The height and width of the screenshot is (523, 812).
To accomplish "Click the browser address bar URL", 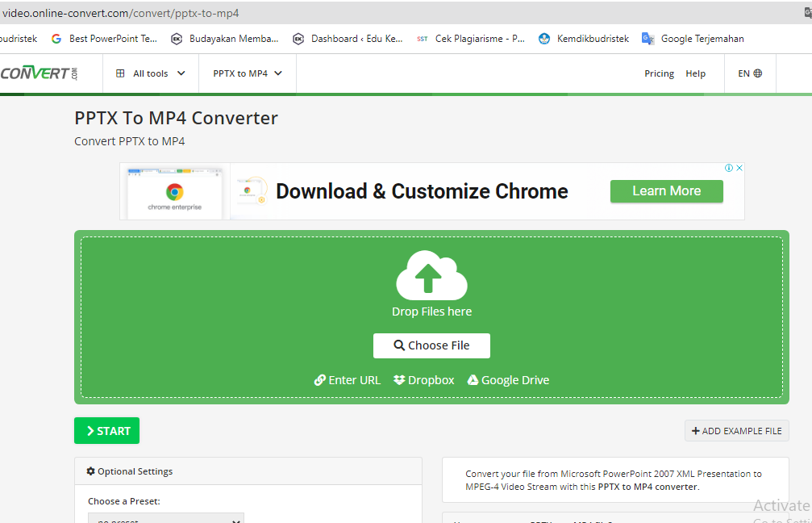I will pyautogui.click(x=121, y=13).
